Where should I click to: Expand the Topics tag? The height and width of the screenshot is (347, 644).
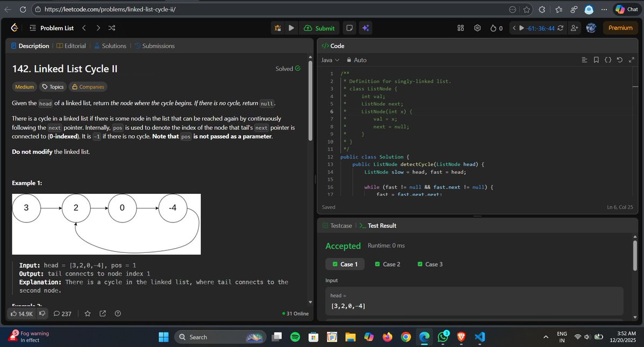53,86
